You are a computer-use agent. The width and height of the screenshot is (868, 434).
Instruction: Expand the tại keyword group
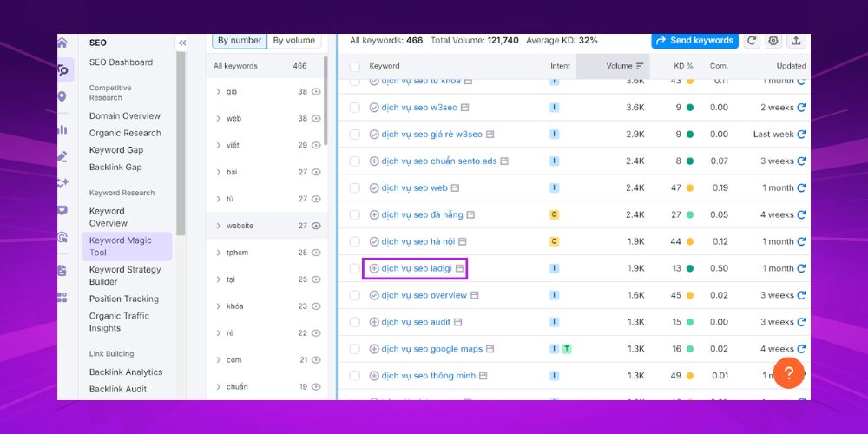tap(219, 279)
